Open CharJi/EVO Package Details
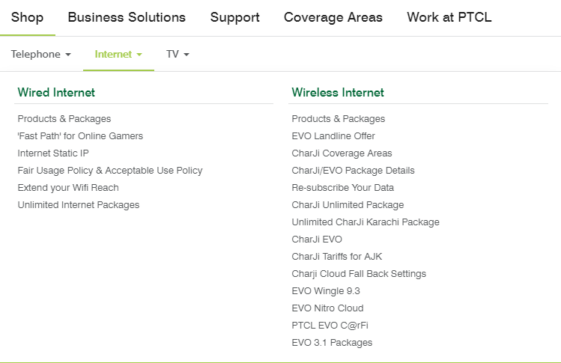The image size is (561, 363). (x=353, y=170)
